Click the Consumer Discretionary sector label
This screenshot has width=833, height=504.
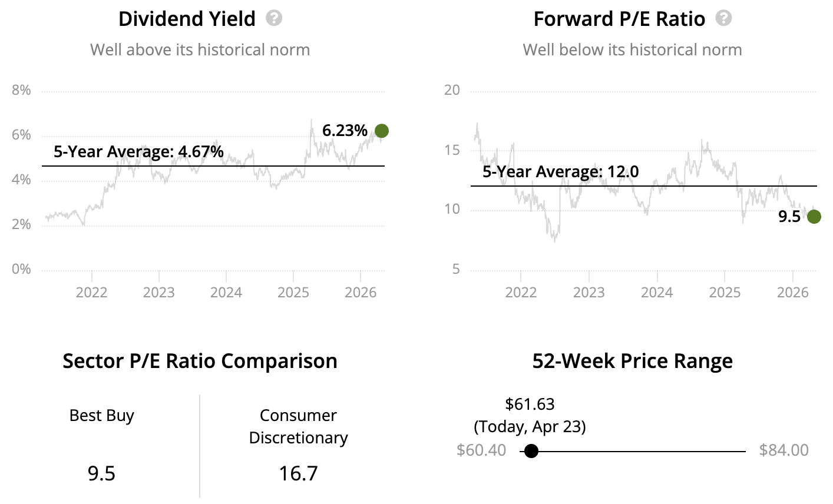tap(298, 426)
